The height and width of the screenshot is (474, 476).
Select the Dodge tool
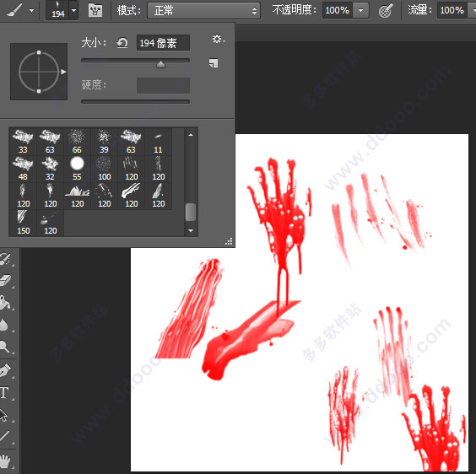pyautogui.click(x=4, y=347)
